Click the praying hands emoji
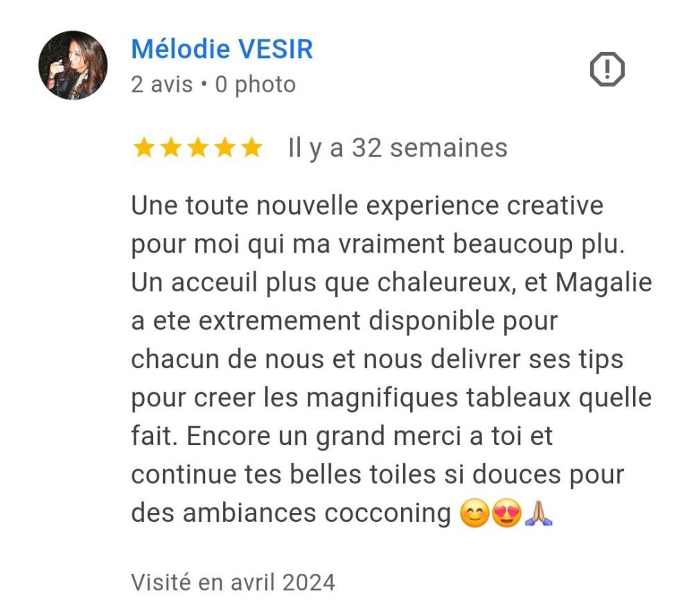 538,514
